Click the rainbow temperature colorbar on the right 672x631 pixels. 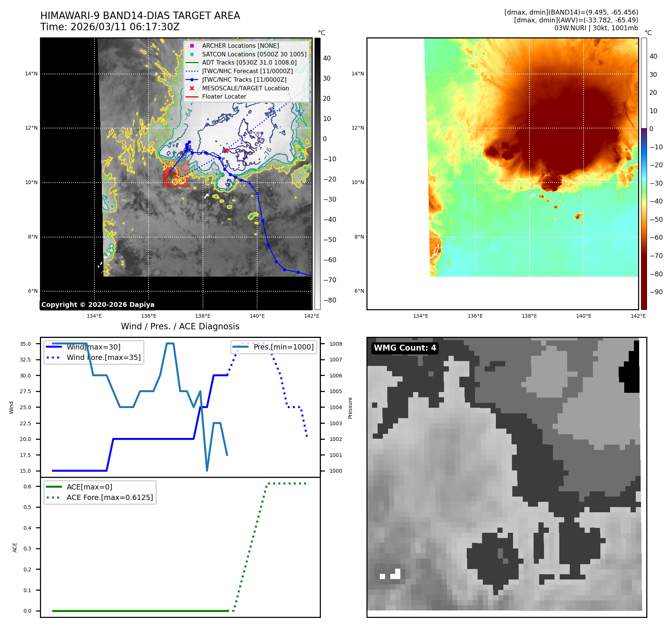point(644,174)
